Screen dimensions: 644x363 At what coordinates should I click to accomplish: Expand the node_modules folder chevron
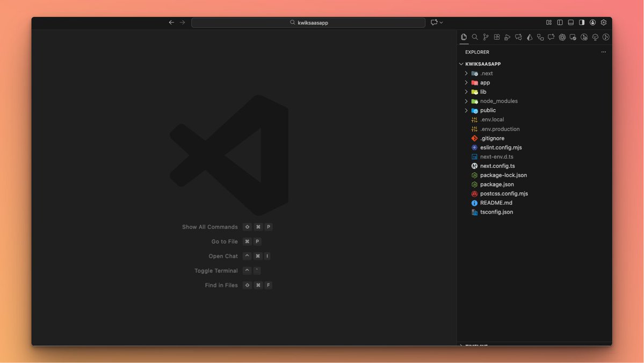[466, 101]
